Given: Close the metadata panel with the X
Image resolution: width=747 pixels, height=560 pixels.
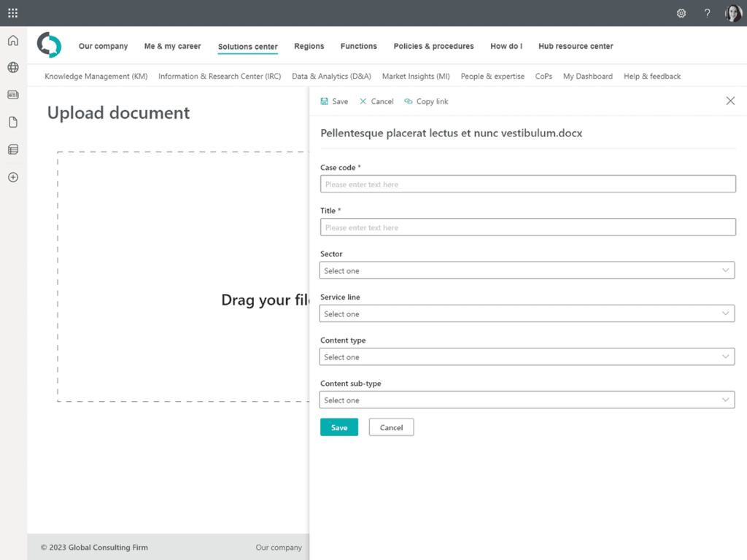Looking at the screenshot, I should (x=730, y=101).
